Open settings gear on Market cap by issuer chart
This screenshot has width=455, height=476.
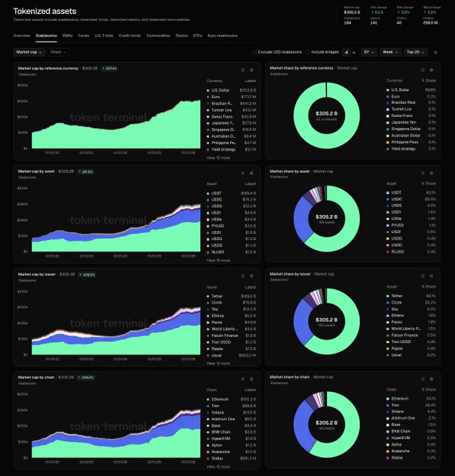click(251, 276)
